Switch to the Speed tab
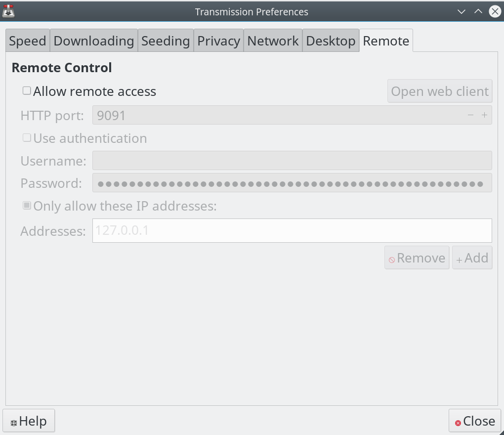 coord(28,41)
